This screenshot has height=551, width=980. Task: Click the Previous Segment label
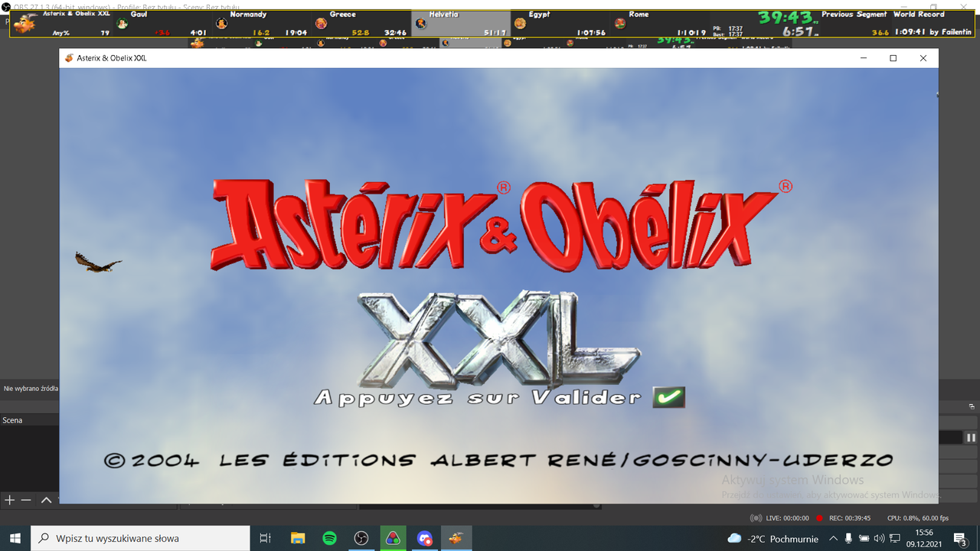854,14
